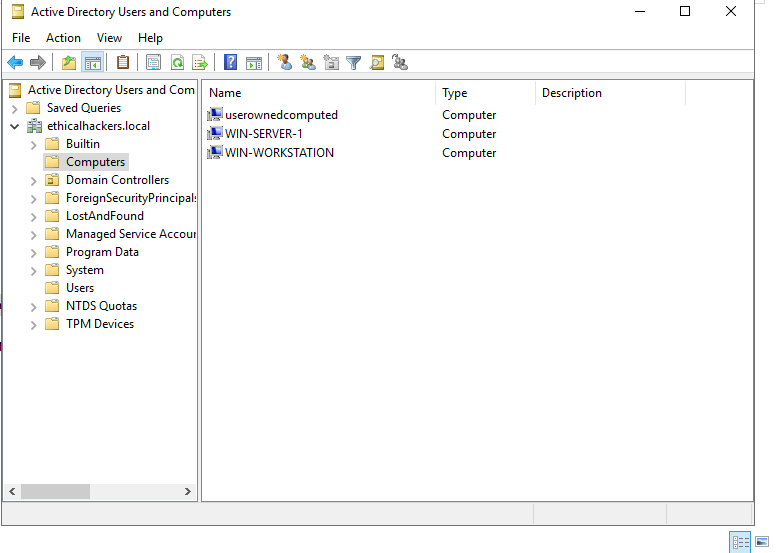The image size is (776, 553).
Task: Expand Managed Service Accounts node
Action: pyautogui.click(x=33, y=235)
